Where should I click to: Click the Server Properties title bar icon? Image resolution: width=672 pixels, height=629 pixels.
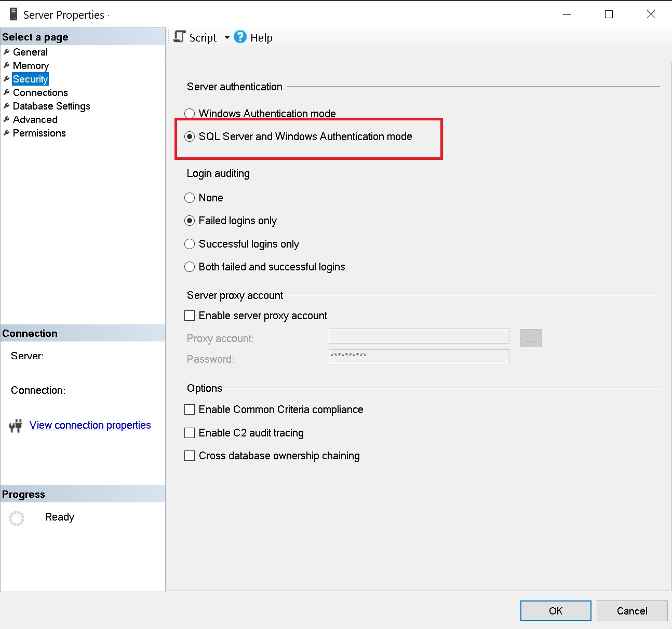pos(14,15)
